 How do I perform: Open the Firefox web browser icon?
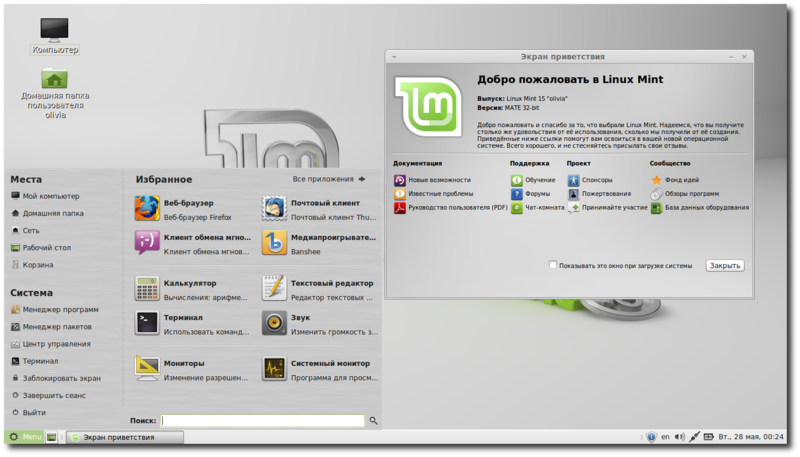[x=147, y=209]
